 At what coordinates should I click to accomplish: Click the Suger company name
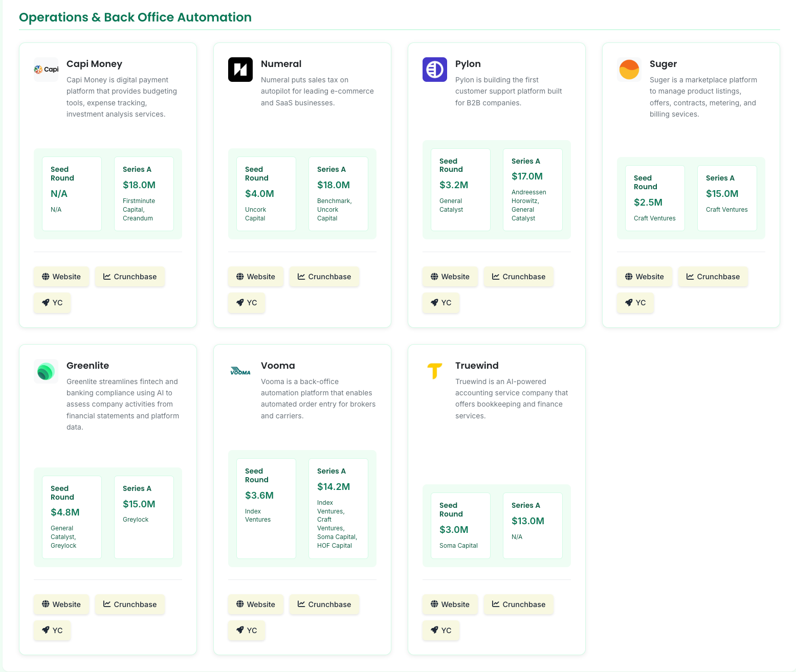tap(663, 64)
